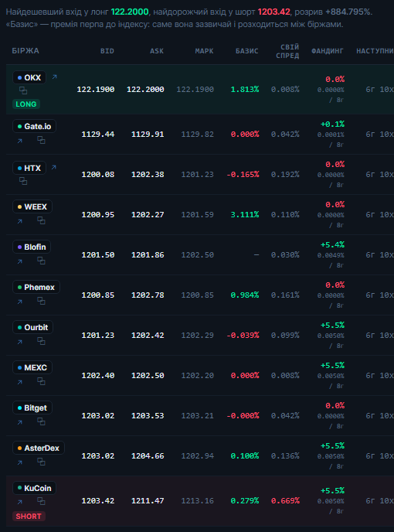The image size is (394, 532).
Task: Open HTX external link arrow icon
Action: tap(53, 168)
